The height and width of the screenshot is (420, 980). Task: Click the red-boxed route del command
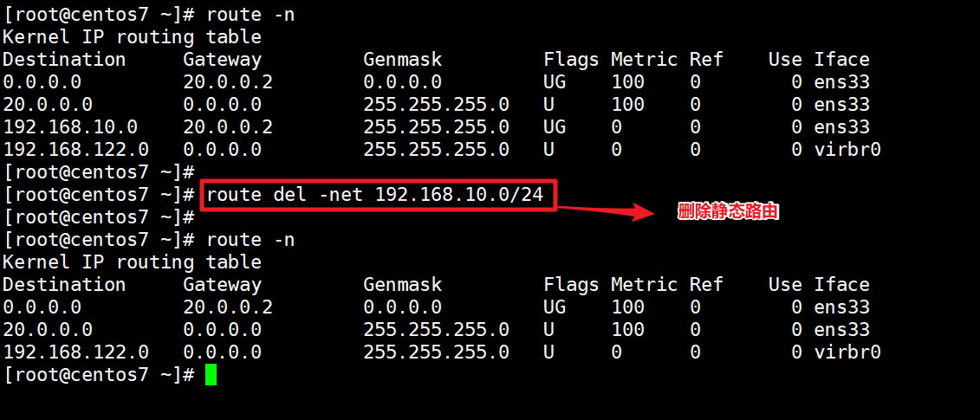coord(376,195)
